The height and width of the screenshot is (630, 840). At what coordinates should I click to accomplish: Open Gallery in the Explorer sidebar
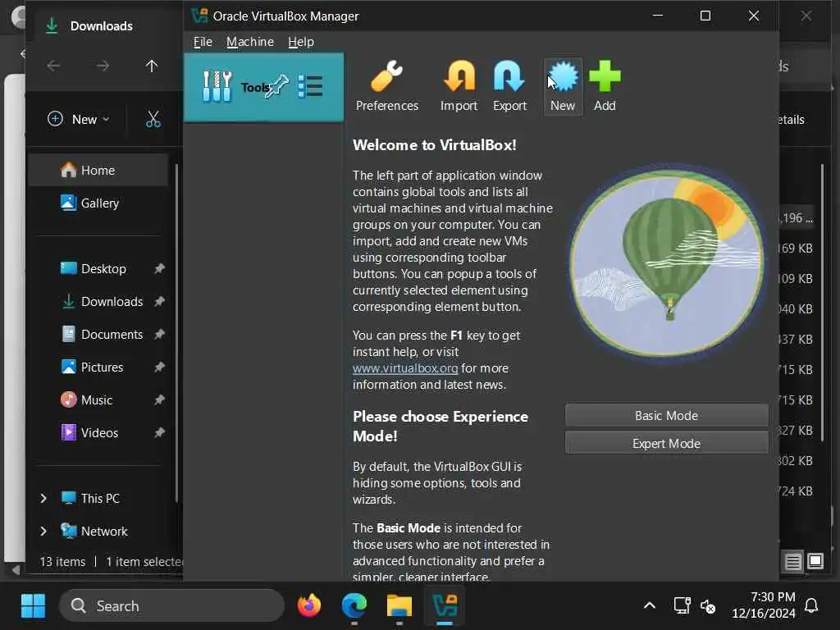pos(98,203)
